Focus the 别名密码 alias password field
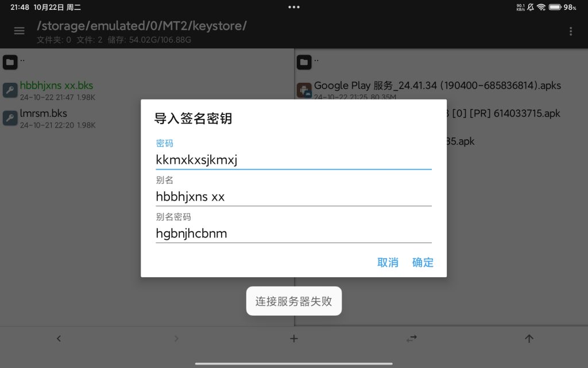 (x=293, y=233)
